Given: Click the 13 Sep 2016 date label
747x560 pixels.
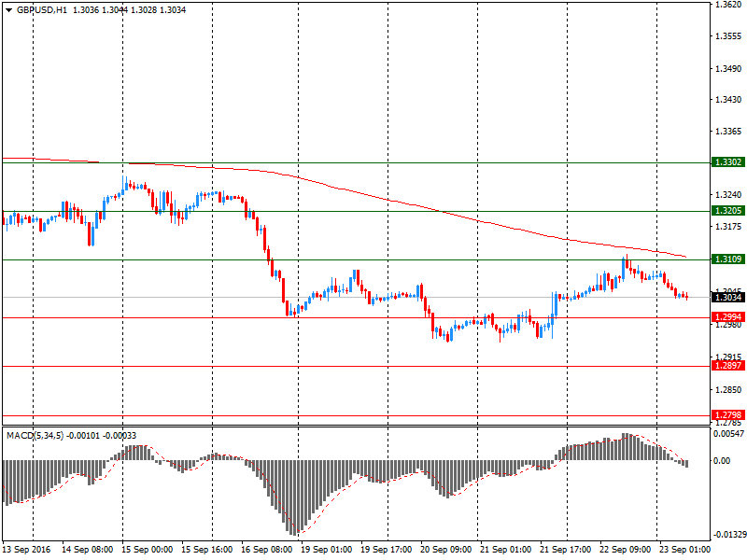Looking at the screenshot, I should [x=26, y=550].
